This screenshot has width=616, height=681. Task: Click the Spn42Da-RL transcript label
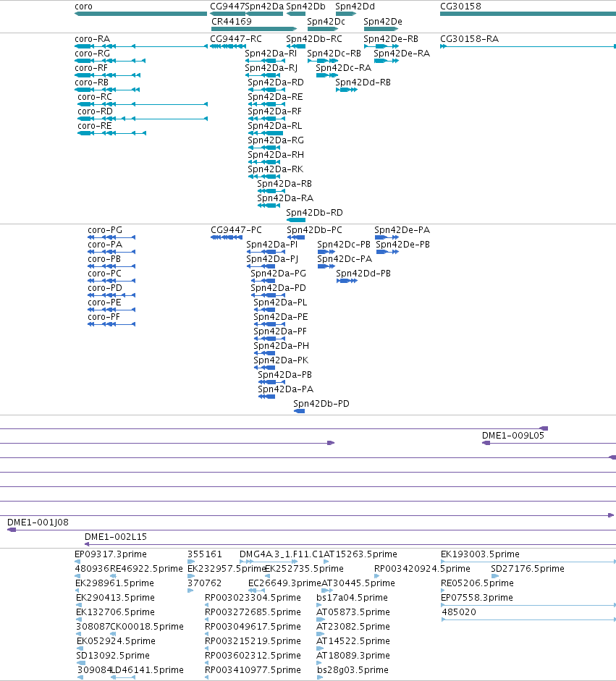click(x=275, y=126)
